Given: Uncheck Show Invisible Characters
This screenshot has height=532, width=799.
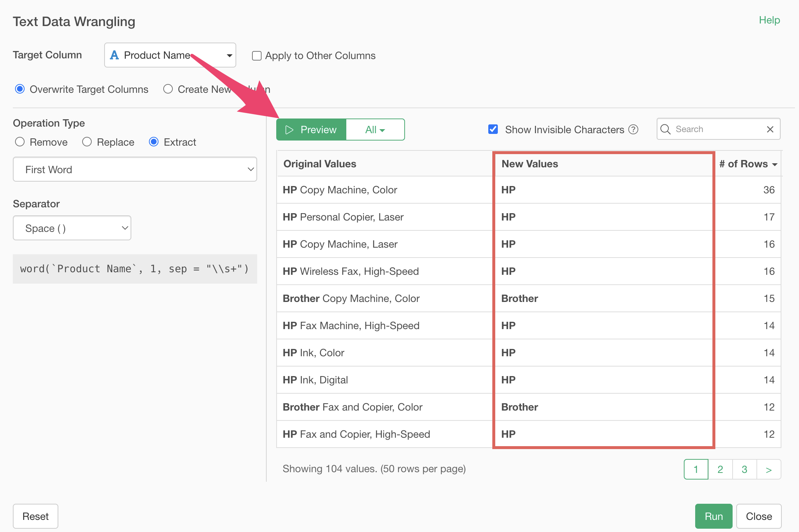Looking at the screenshot, I should click(493, 129).
